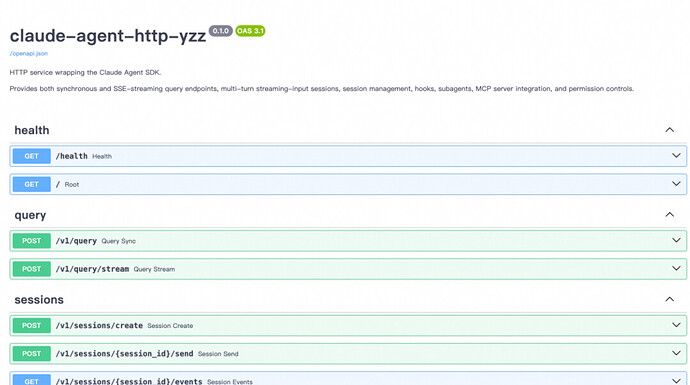The image size is (690, 385).
Task: Click the Query Stream summary label
Action: 154,269
